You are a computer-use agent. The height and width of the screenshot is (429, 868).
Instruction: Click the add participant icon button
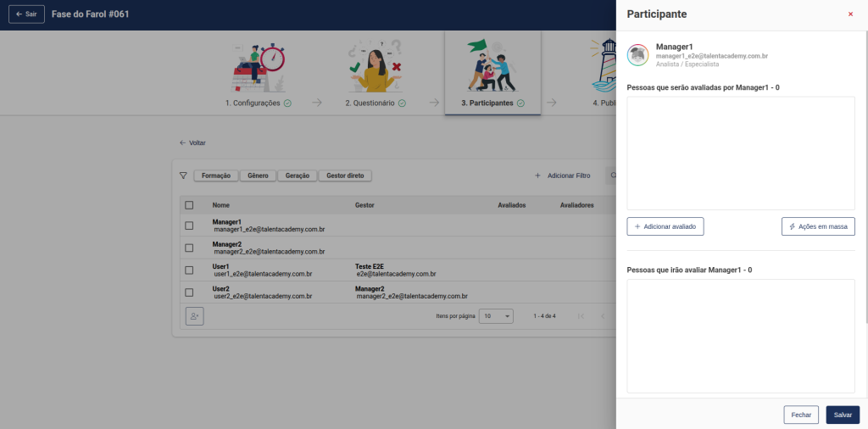coord(194,316)
